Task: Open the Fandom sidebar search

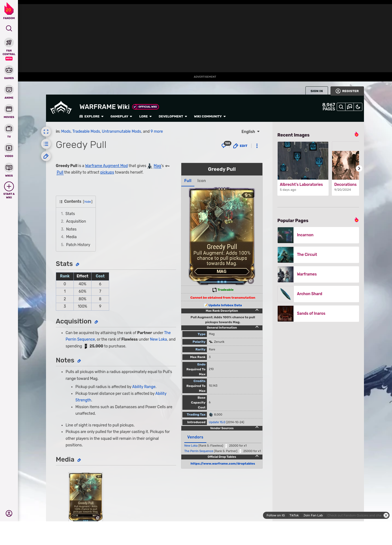Action: point(9,28)
